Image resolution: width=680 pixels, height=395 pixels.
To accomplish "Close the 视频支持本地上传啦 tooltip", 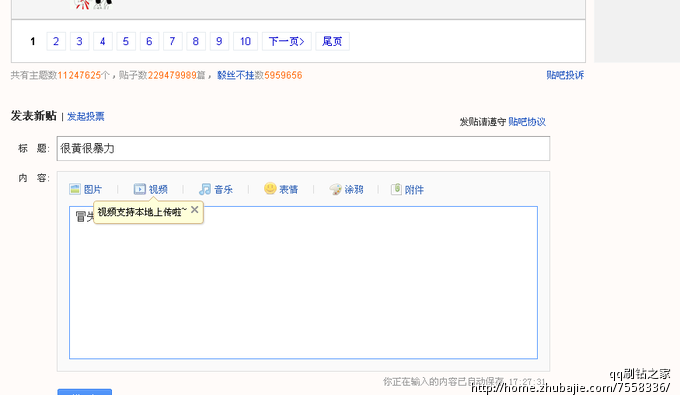I will pyautogui.click(x=195, y=210).
